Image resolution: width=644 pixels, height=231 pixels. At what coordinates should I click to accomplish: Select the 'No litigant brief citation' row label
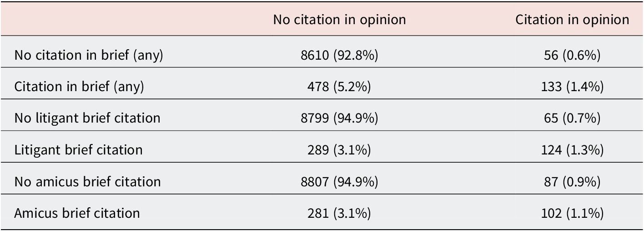(x=87, y=118)
